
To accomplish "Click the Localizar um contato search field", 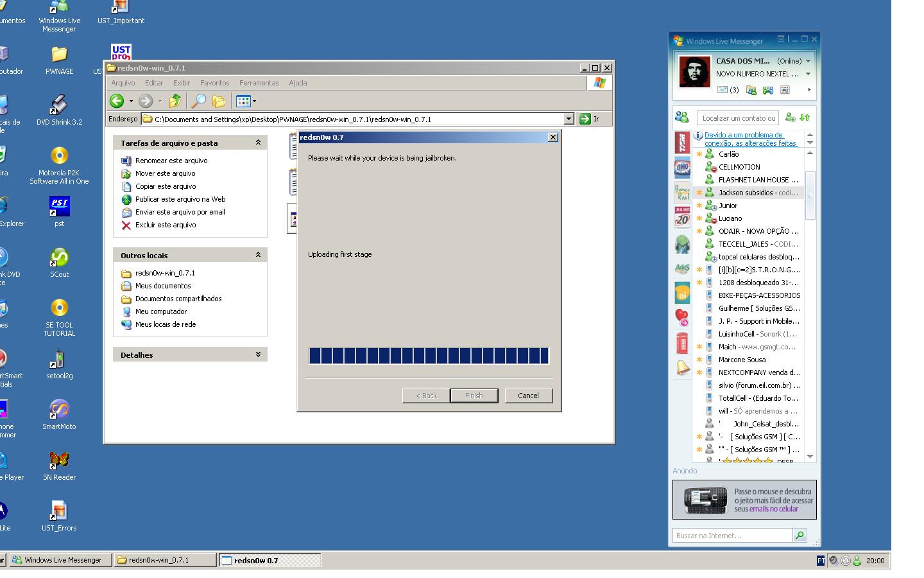I will click(x=738, y=118).
